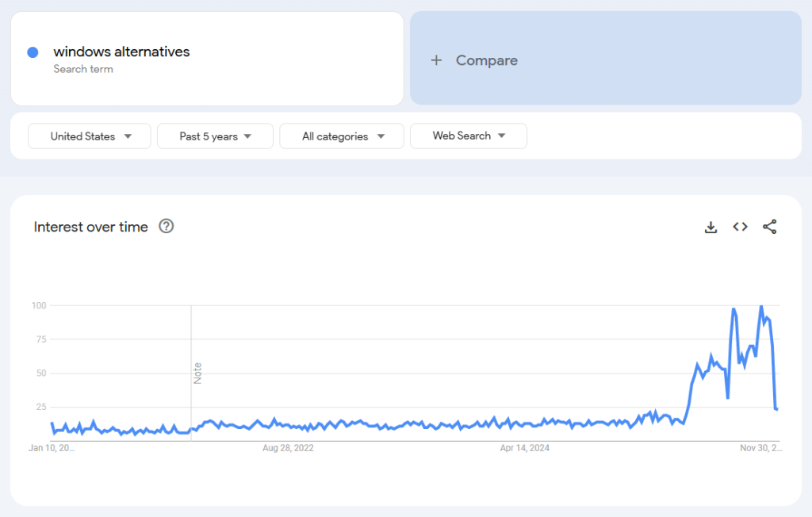The width and height of the screenshot is (812, 517).
Task: Click the Aug 28, 2022 axis label
Action: [288, 448]
